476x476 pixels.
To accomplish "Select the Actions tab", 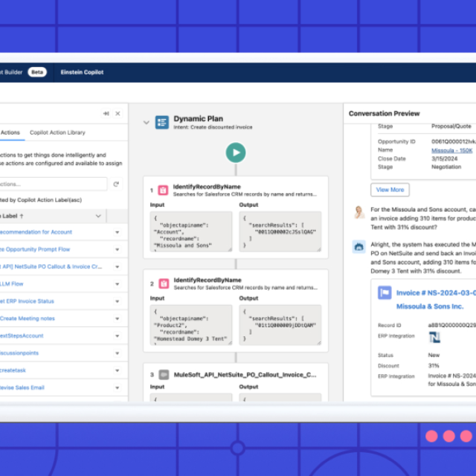I will 10,132.
